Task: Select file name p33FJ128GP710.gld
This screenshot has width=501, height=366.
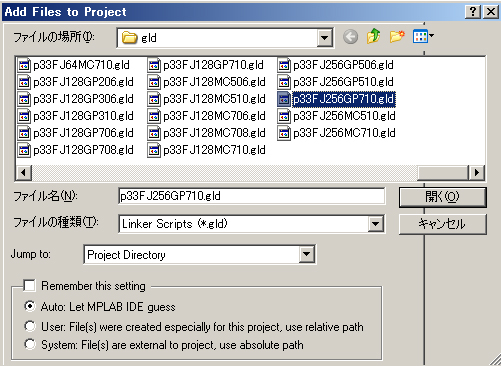Action: point(213,65)
